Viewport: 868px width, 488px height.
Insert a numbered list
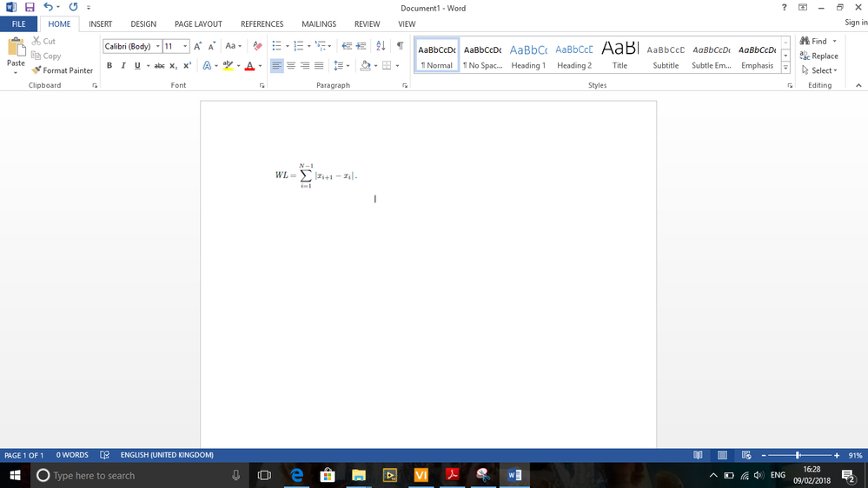click(x=298, y=46)
